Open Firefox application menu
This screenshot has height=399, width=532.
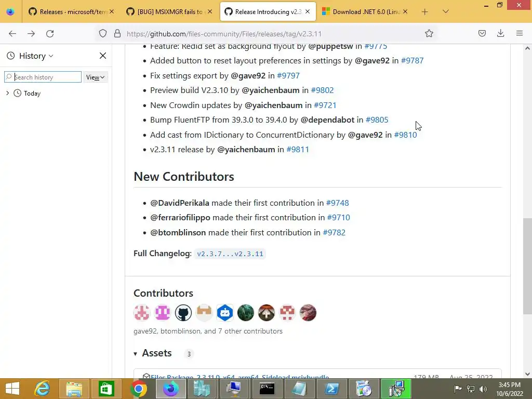[x=520, y=34]
